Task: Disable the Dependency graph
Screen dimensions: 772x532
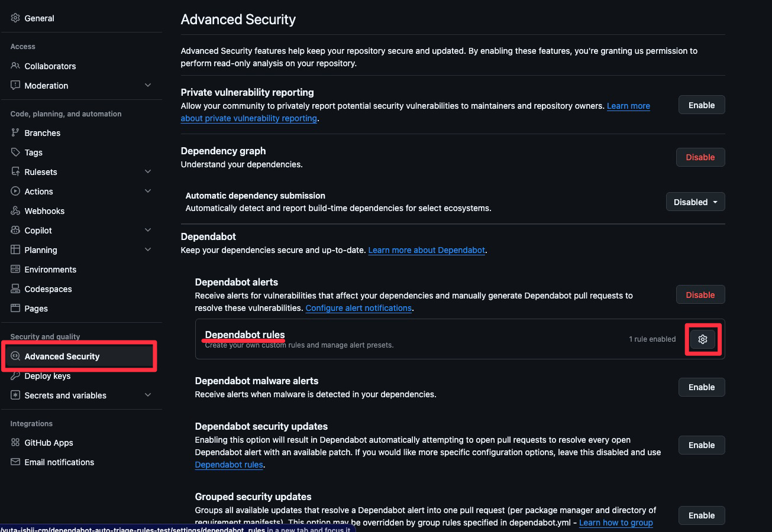Action: point(700,157)
